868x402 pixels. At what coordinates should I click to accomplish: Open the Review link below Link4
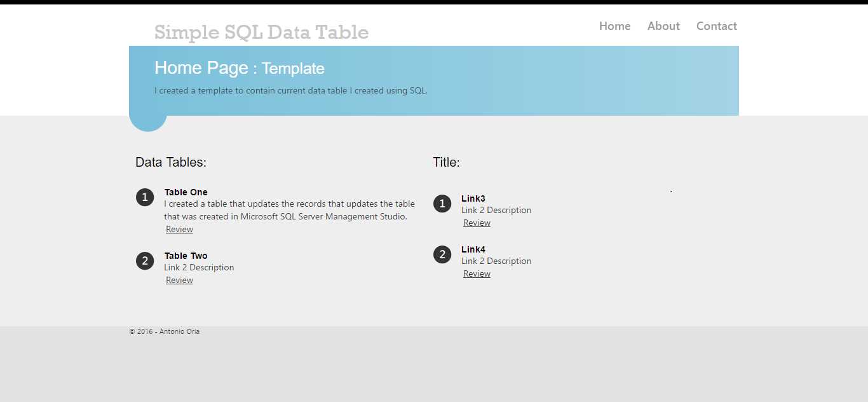point(477,274)
